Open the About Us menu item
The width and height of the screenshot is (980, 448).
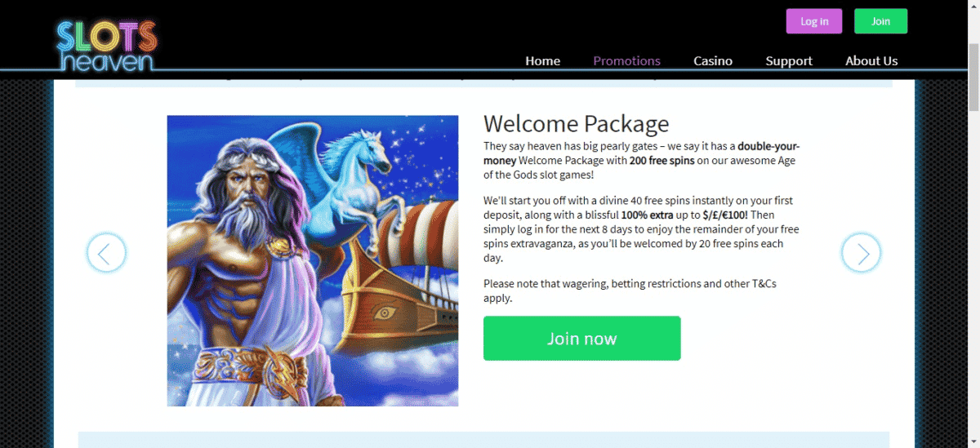tap(871, 60)
